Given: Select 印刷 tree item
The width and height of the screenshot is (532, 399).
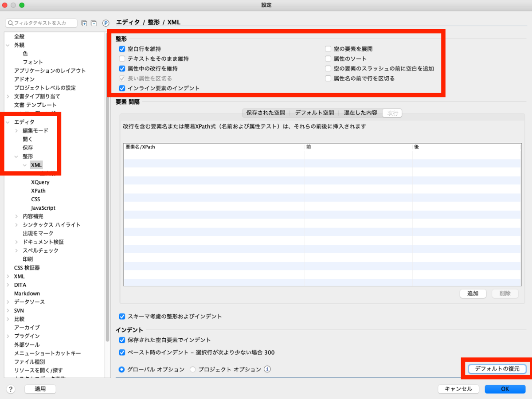Looking at the screenshot, I should click(x=27, y=259).
